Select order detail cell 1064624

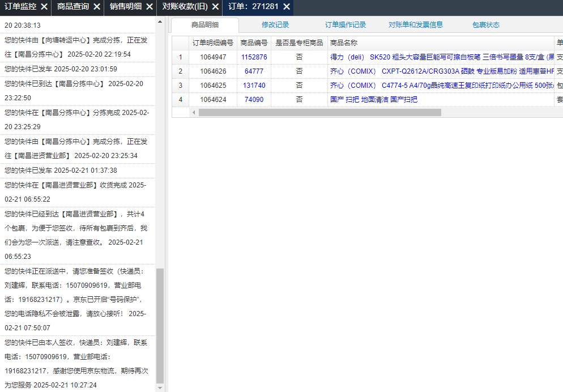point(213,100)
